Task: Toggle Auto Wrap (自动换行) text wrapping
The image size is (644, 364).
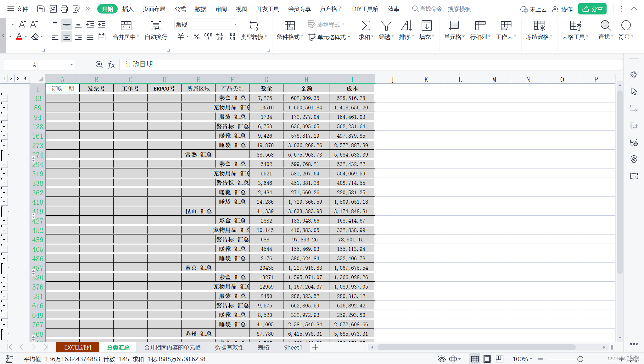Action: coord(156,26)
